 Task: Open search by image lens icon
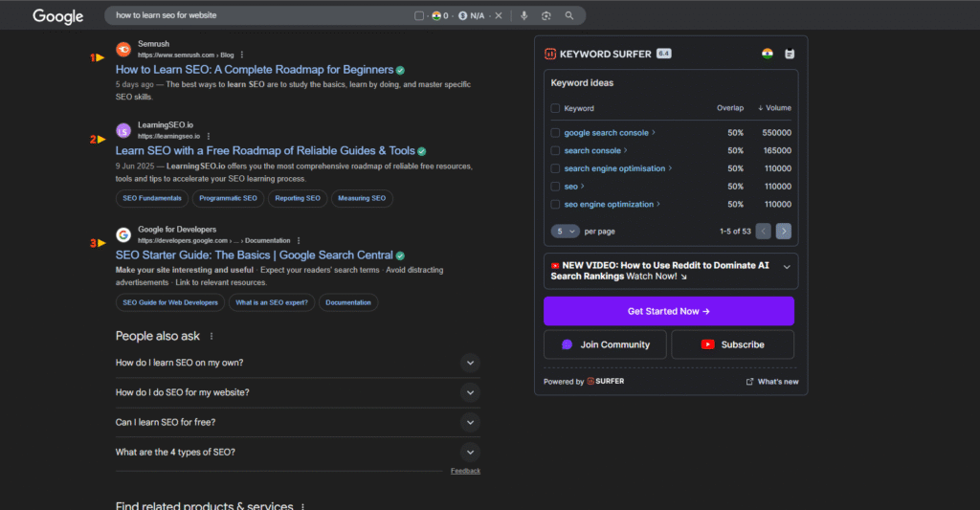click(546, 15)
